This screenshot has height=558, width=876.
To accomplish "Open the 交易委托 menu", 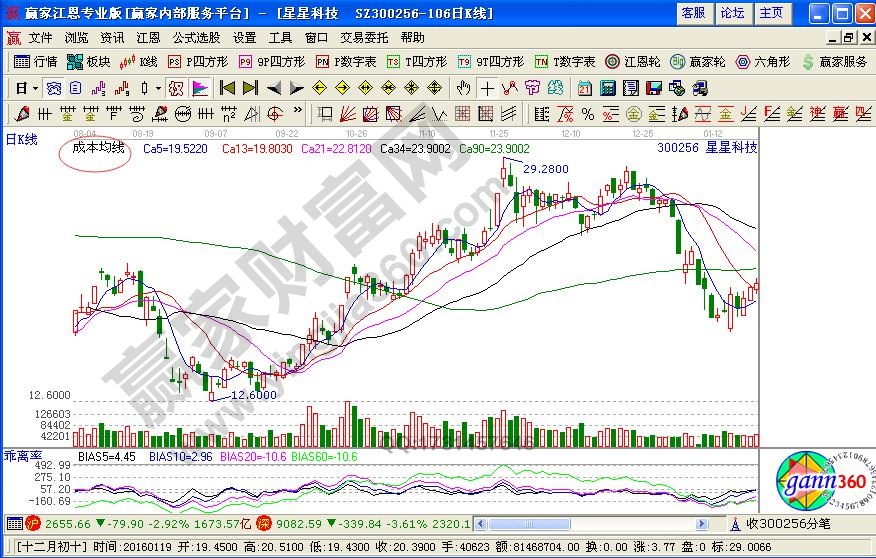I will click(x=364, y=37).
